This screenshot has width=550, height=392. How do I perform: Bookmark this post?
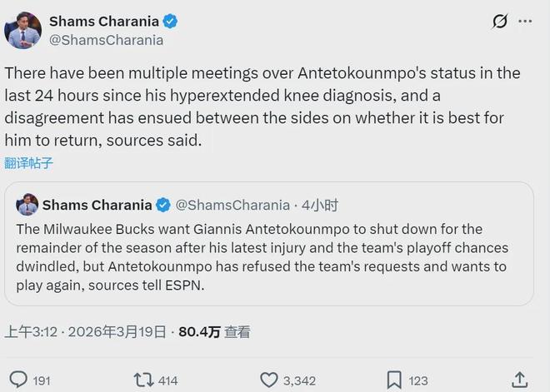[394, 380]
